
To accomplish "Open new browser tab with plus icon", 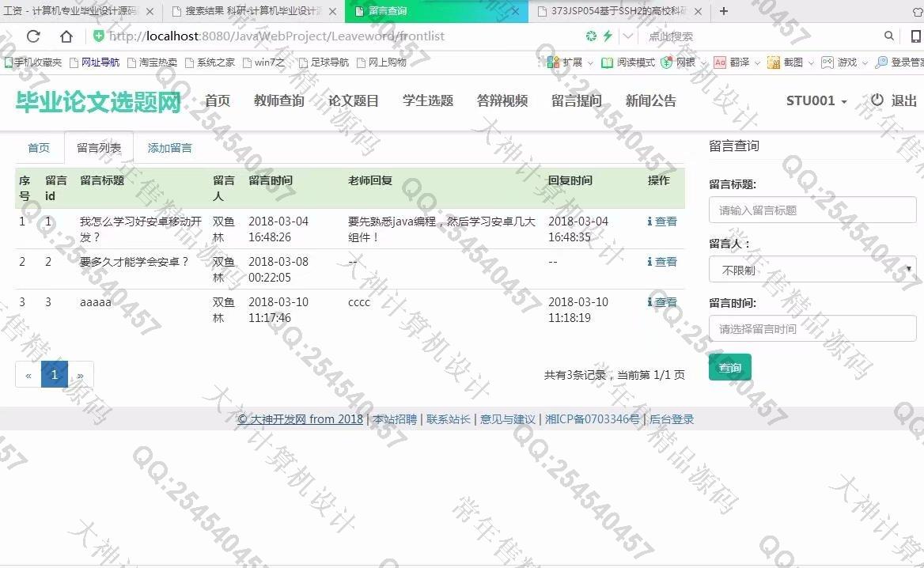I will [x=724, y=10].
